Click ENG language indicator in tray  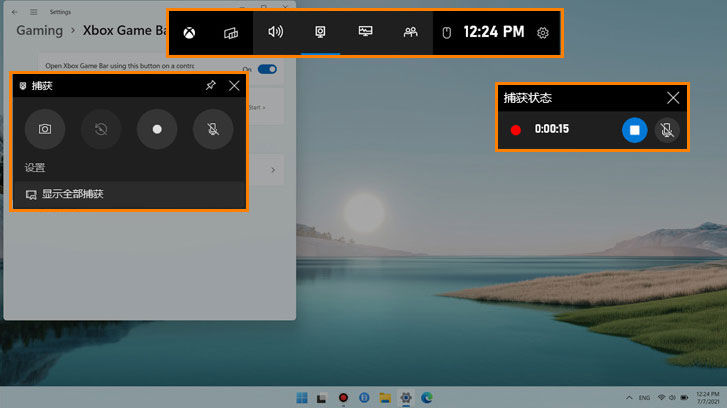(644, 398)
